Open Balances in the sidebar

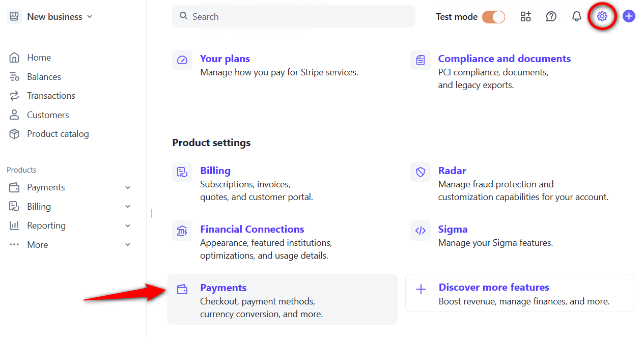point(44,77)
